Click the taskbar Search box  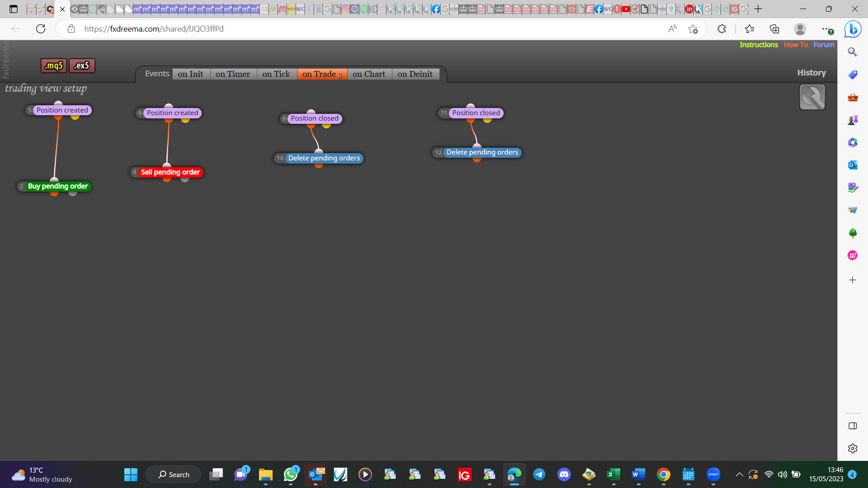(174, 474)
